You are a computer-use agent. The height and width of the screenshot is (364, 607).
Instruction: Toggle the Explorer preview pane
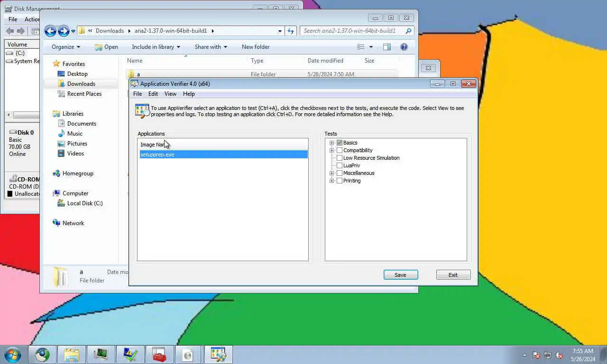[387, 47]
